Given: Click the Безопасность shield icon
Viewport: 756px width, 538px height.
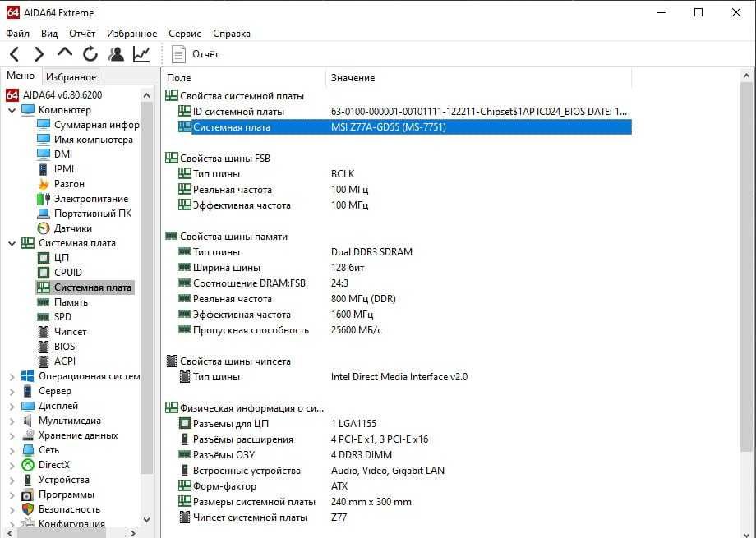Looking at the screenshot, I should pos(27,509).
